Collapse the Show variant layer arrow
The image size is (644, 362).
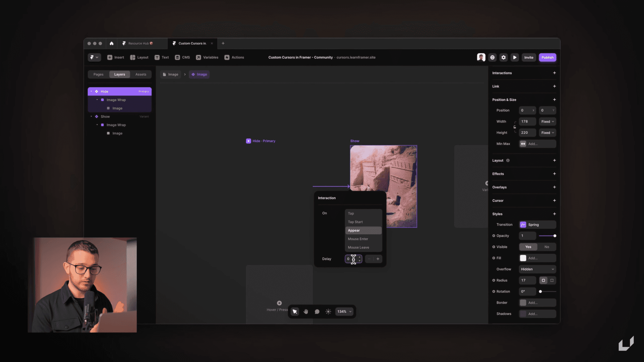(91, 117)
